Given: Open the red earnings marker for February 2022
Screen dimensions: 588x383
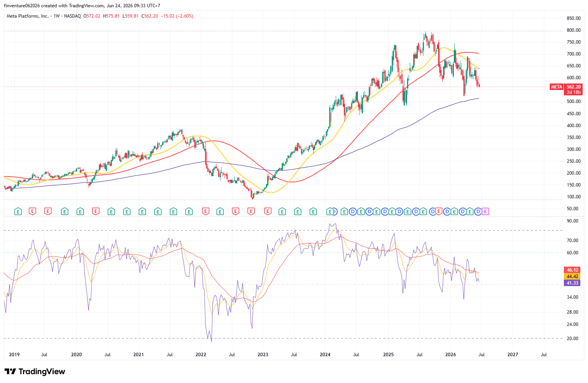Looking at the screenshot, I should click(205, 211).
